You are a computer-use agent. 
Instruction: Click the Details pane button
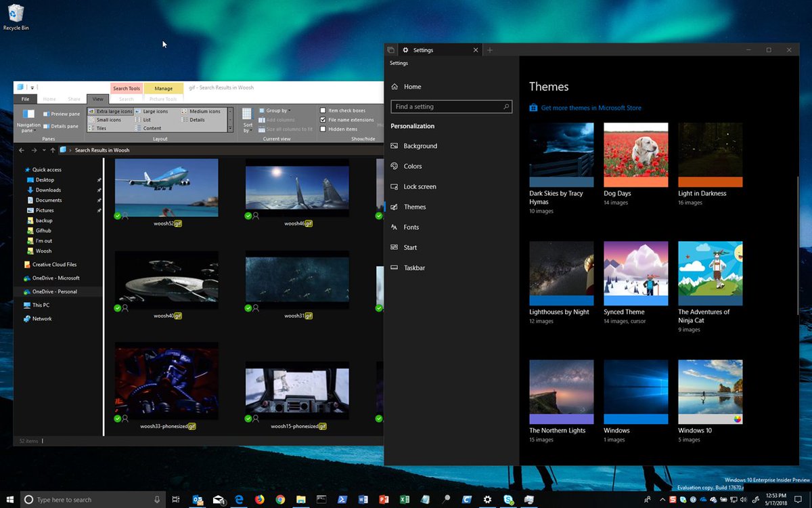pos(61,126)
